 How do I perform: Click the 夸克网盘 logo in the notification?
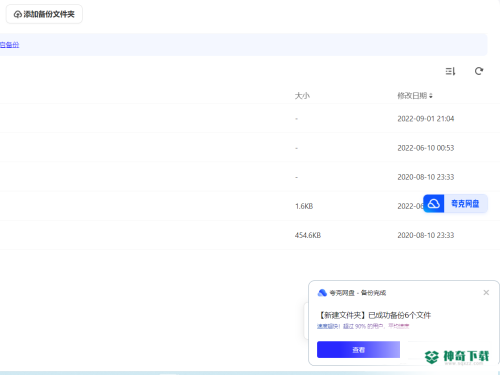(322, 293)
